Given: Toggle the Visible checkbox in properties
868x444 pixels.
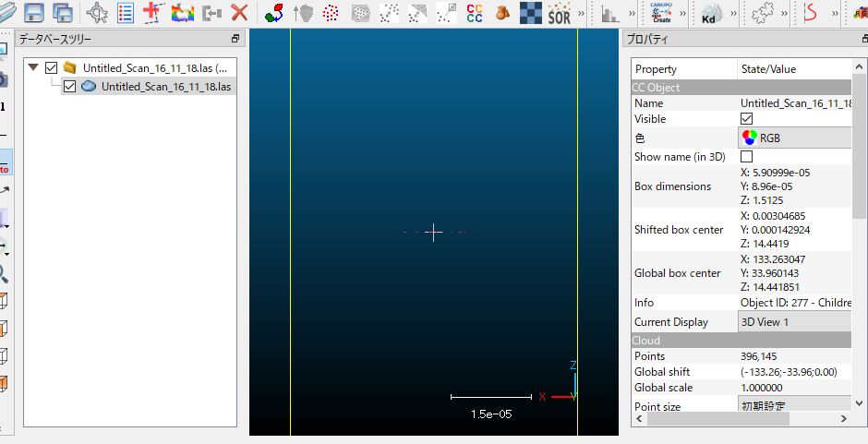Looking at the screenshot, I should [746, 119].
